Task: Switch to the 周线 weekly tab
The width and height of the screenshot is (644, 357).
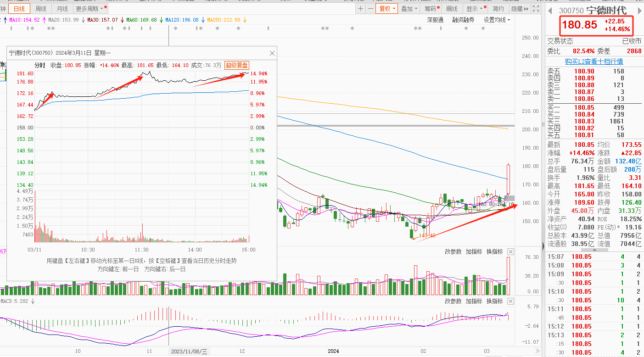Action: tap(41, 9)
